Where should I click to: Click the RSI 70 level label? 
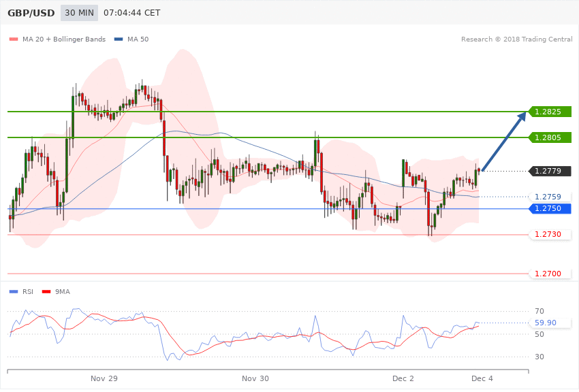pyautogui.click(x=539, y=311)
